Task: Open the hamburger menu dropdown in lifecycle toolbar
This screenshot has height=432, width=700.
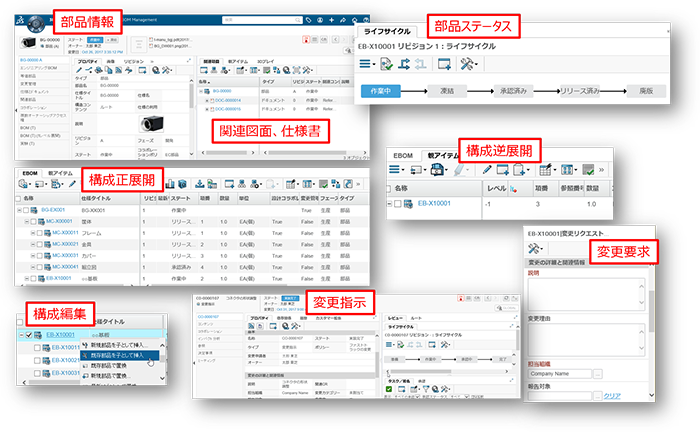Action: tap(370, 63)
